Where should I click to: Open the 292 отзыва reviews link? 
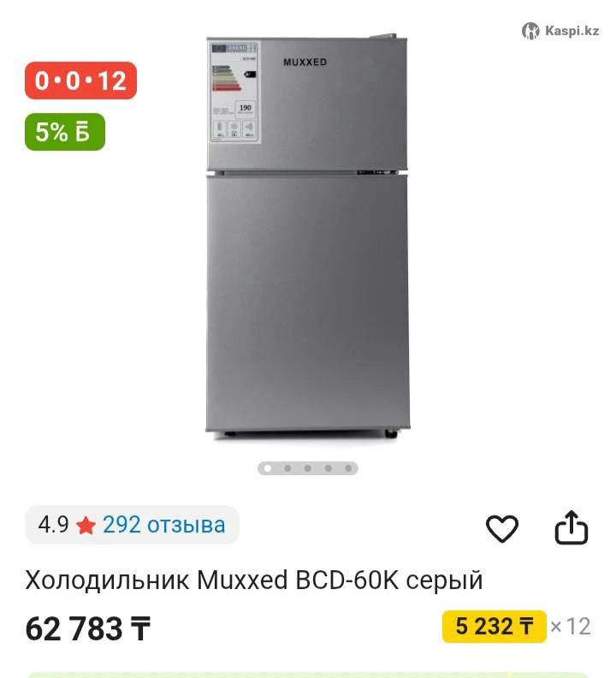[x=163, y=525]
